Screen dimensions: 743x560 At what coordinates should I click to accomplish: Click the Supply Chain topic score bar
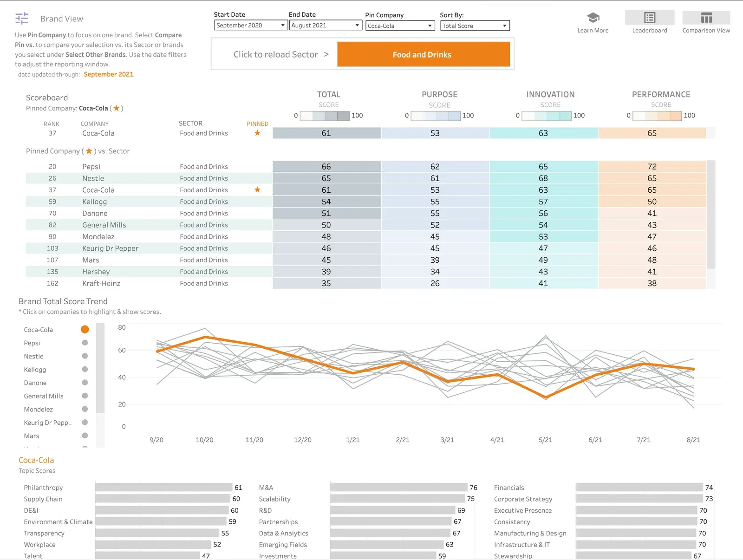click(x=163, y=499)
